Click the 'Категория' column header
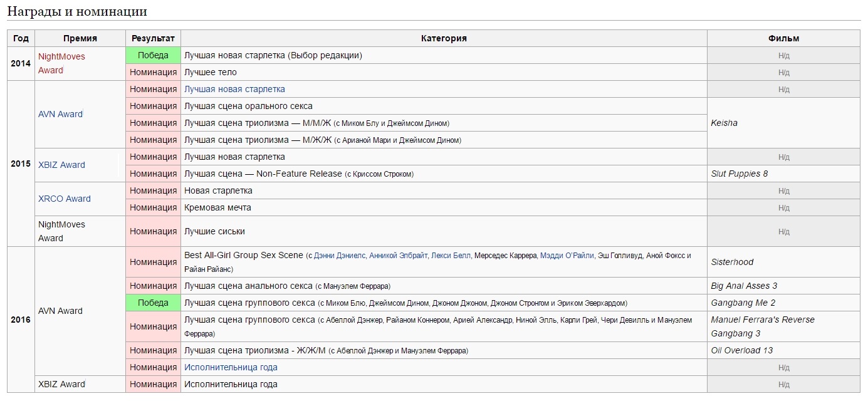This screenshot has height=406, width=868. click(444, 38)
